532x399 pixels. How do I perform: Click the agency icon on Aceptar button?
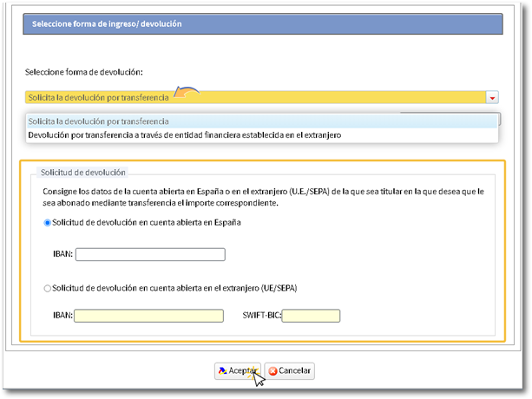(222, 371)
